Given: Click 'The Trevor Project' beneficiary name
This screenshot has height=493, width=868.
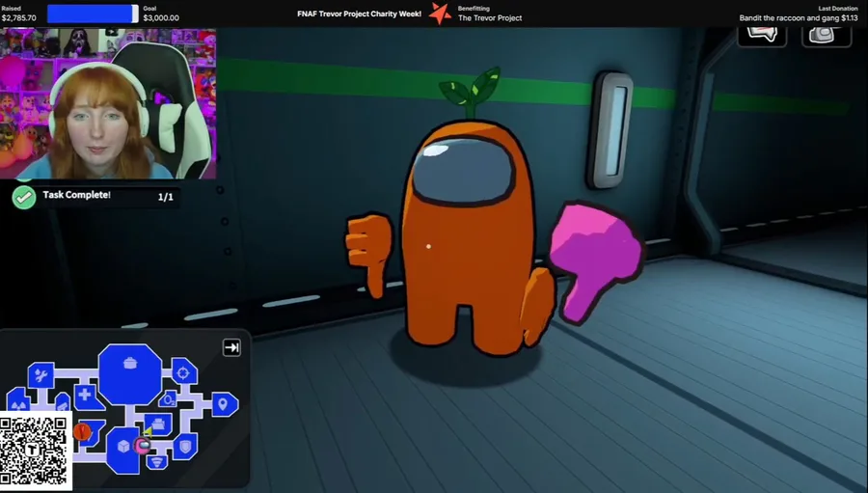Looking at the screenshot, I should click(x=490, y=17).
